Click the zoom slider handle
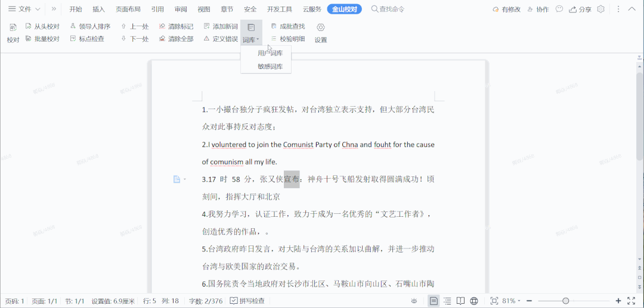This screenshot has height=308, width=644. 565,301
